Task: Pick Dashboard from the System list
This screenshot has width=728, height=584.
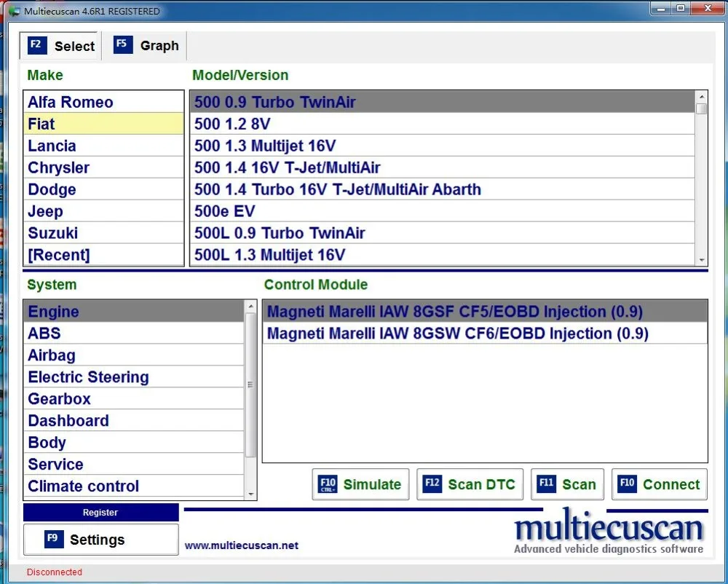Action: click(134, 421)
